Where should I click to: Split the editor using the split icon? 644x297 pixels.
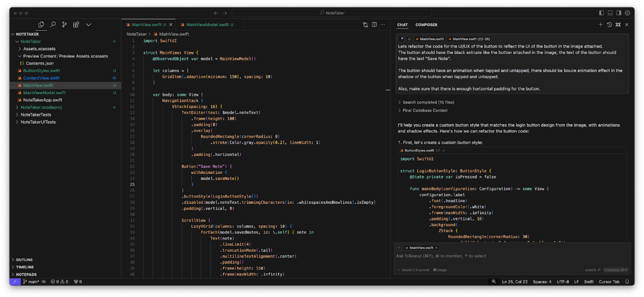pos(374,24)
